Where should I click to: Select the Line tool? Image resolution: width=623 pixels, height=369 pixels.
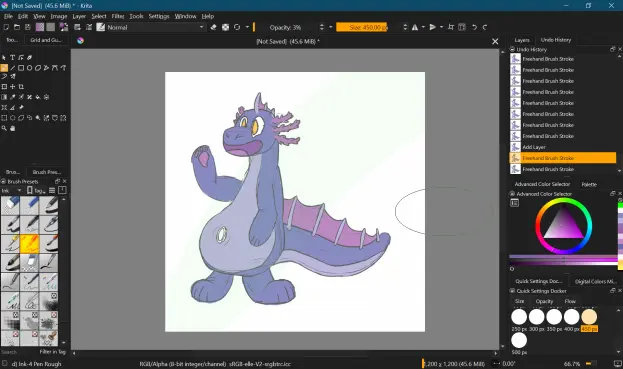coord(13,68)
